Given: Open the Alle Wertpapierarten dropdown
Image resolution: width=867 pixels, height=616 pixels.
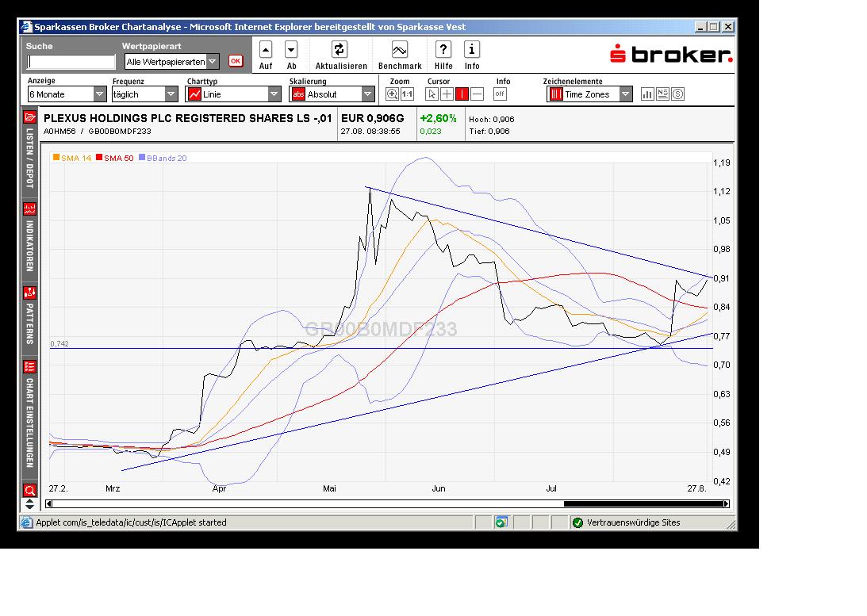Looking at the screenshot, I should (172, 62).
